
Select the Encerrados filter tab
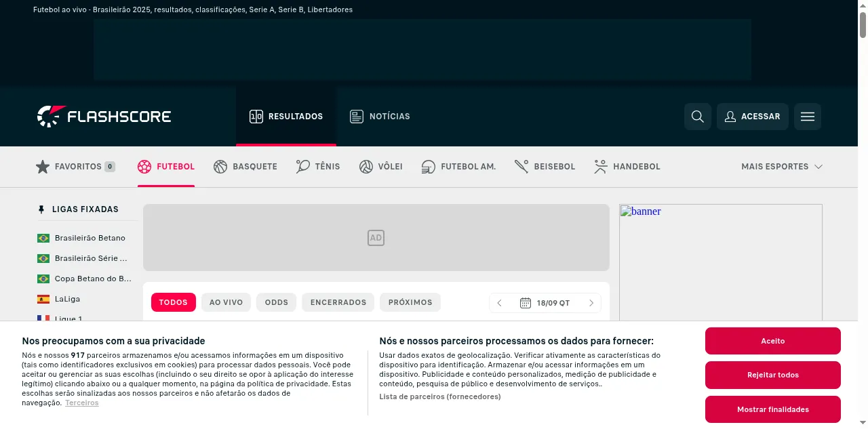point(338,302)
